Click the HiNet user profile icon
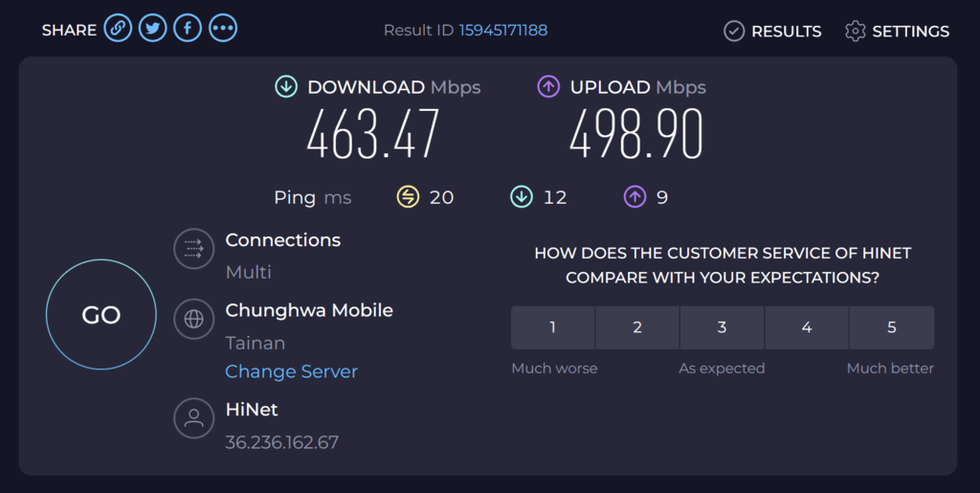Viewport: 980px width, 493px height. pos(193,418)
